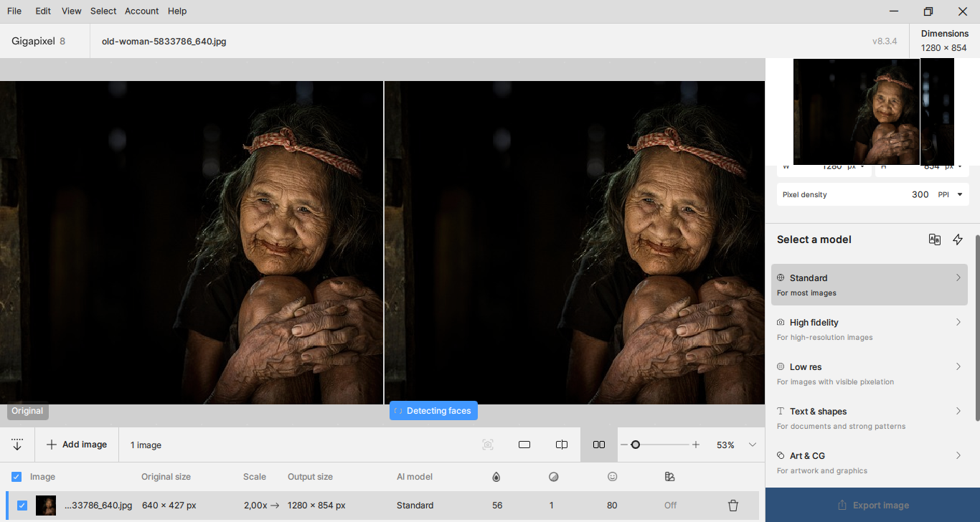Toggle checkbox for the 33786_640.jpg row
The height and width of the screenshot is (522, 980).
point(22,506)
